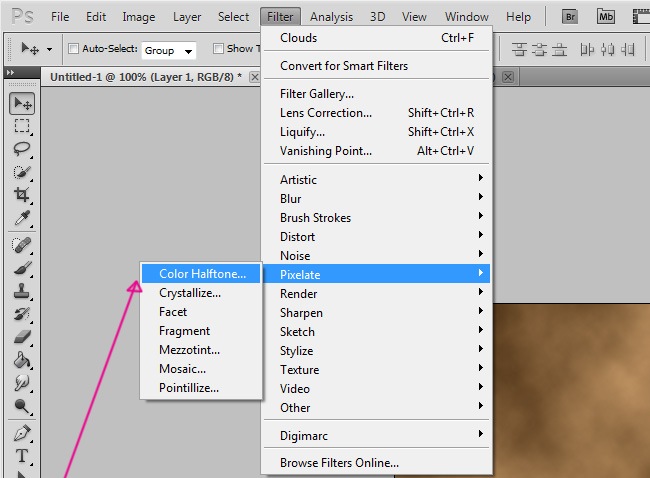
Task: Open the File menu
Action: (x=60, y=17)
